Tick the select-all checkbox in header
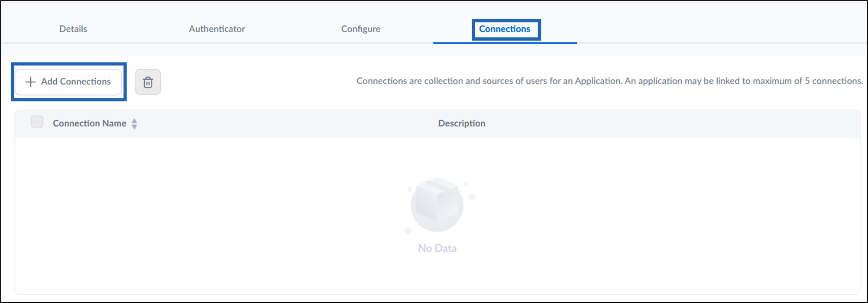 [x=37, y=122]
